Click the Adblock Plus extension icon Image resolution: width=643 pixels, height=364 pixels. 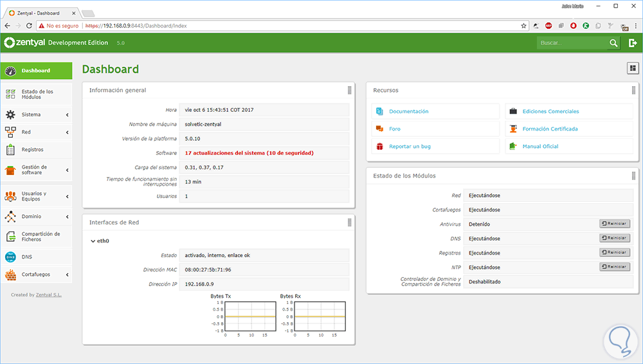tap(548, 26)
